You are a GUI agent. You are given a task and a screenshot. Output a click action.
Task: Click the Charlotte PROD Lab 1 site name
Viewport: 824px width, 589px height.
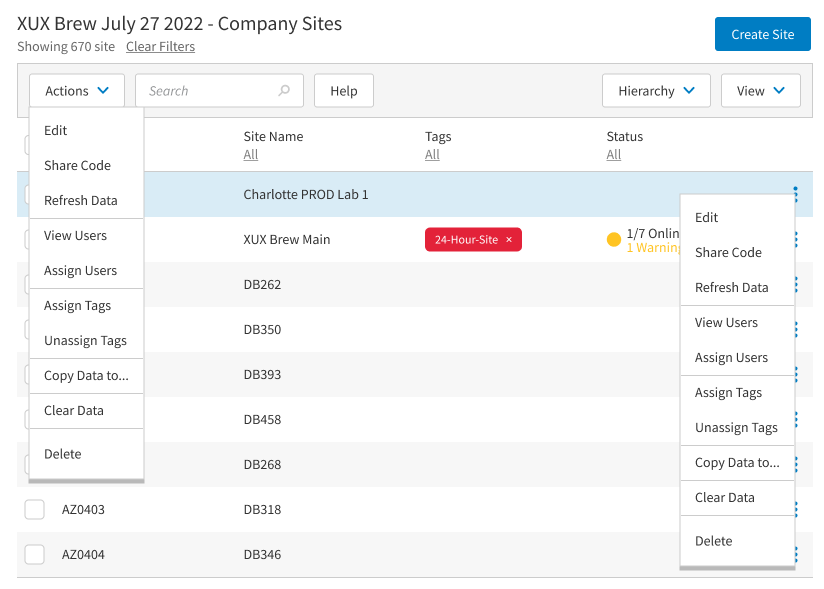coord(306,194)
